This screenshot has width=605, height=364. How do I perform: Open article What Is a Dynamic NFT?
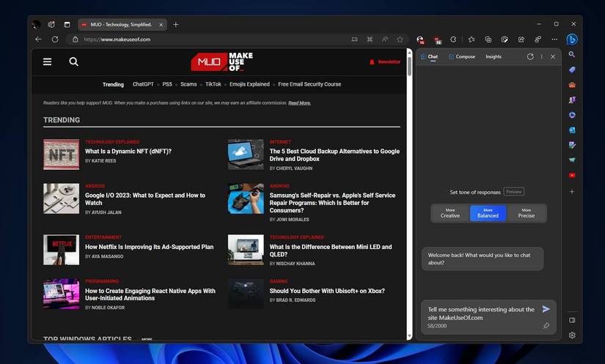[x=128, y=152]
